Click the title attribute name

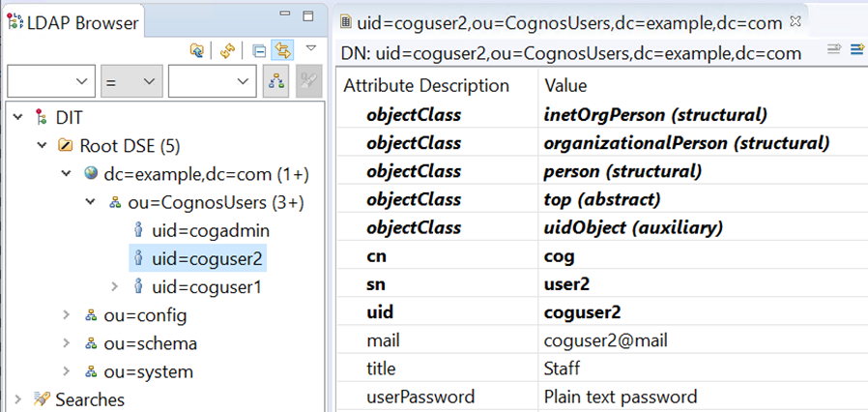[x=382, y=368]
